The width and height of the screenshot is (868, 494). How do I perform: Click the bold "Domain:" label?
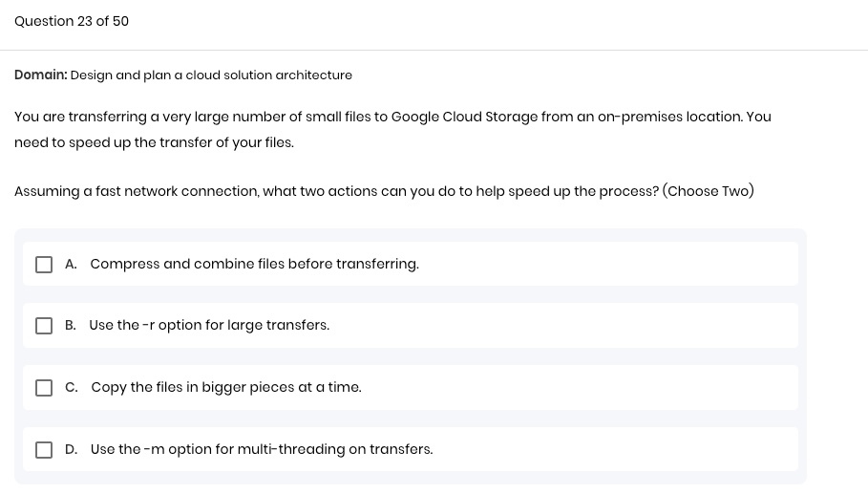pos(40,75)
